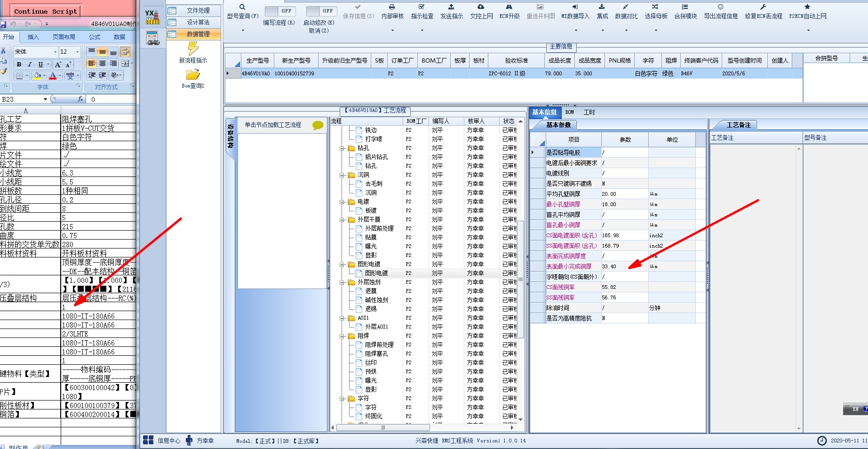
Task: Click Excel center align icon
Action: coord(102,63)
